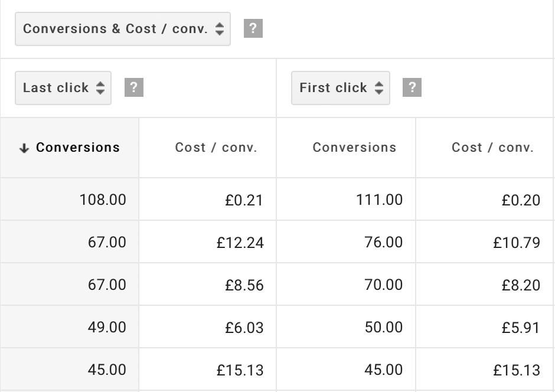Select the 111.00 conversions cell
The height and width of the screenshot is (392, 555).
[x=379, y=200]
